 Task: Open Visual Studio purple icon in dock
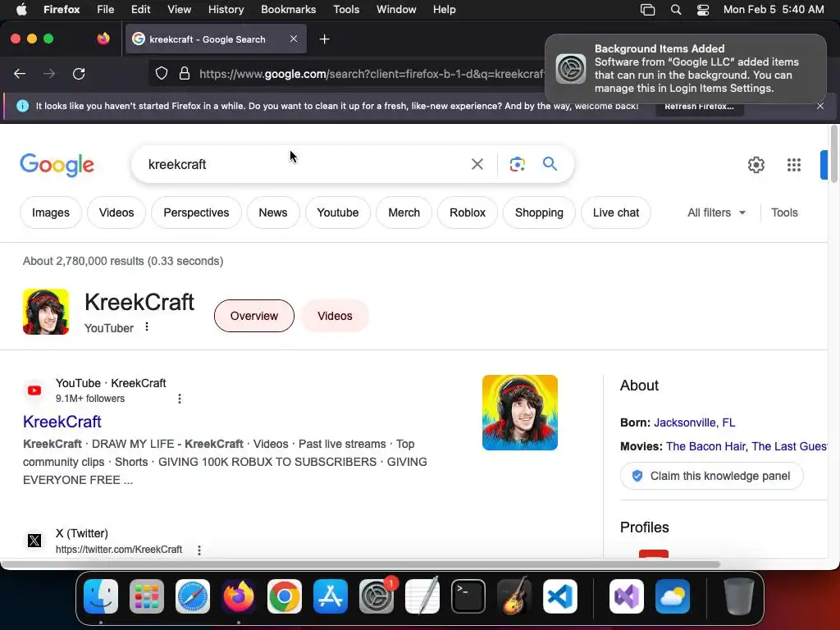coord(627,596)
